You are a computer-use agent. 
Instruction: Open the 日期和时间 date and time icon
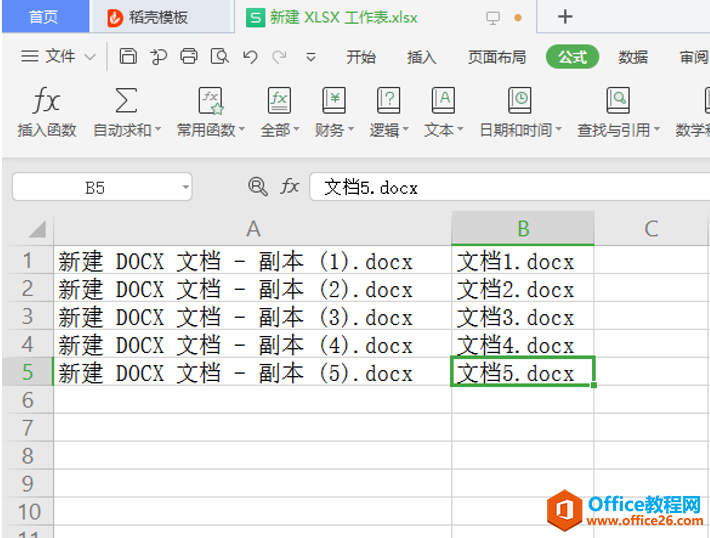pyautogui.click(x=519, y=100)
